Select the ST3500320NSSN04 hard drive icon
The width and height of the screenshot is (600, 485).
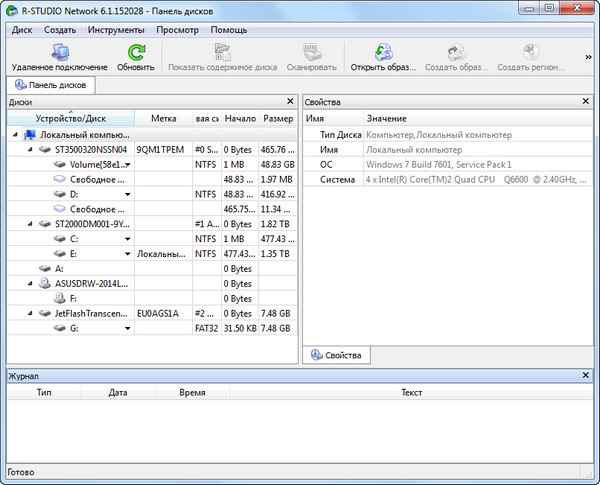[x=45, y=149]
